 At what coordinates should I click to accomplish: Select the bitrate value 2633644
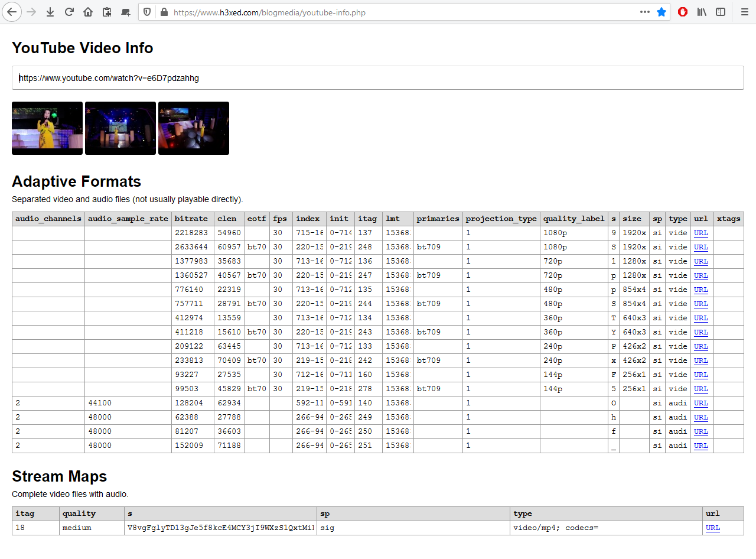click(x=191, y=247)
